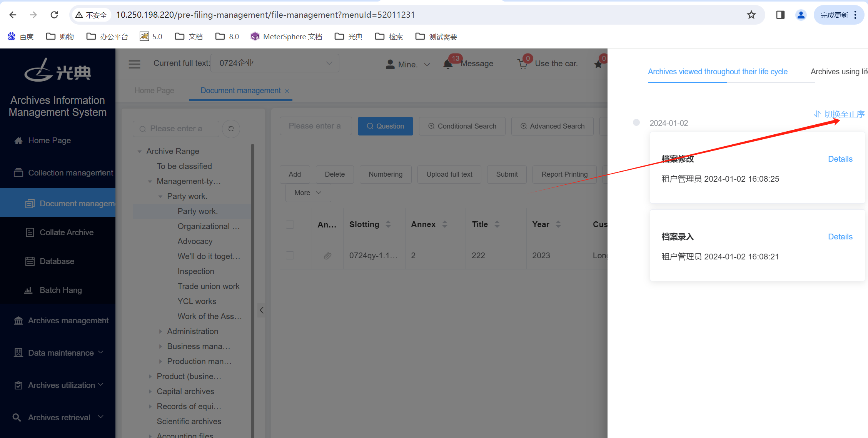The width and height of the screenshot is (868, 438).
Task: Check the 0724qy row checkbox
Action: point(290,256)
